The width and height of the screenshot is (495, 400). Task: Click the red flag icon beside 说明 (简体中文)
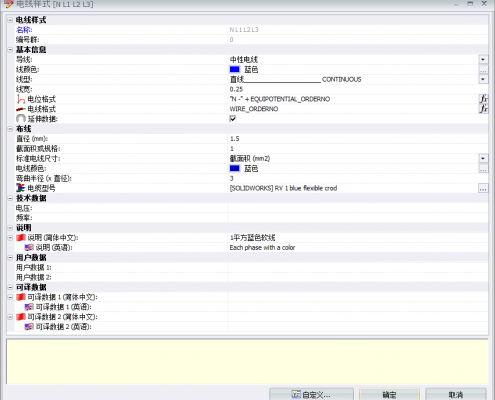[21, 238]
